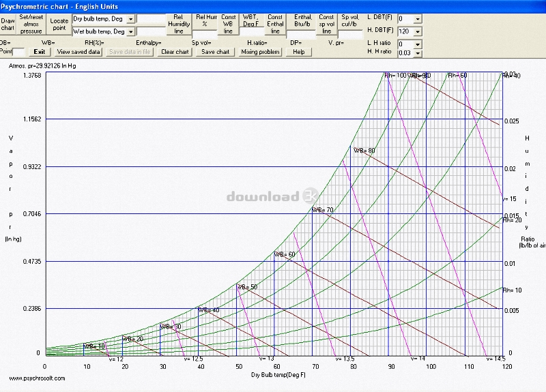Click the Const Enthal line button
546x392 pixels.
pyautogui.click(x=275, y=25)
